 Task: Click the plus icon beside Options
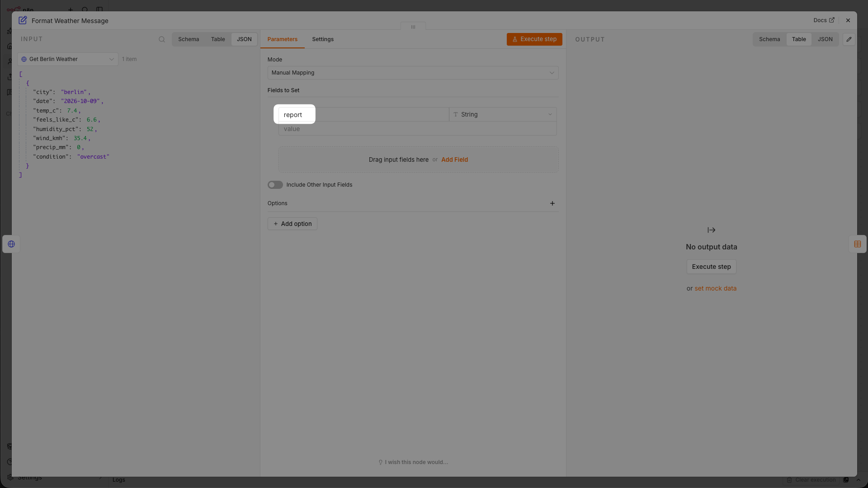(552, 203)
